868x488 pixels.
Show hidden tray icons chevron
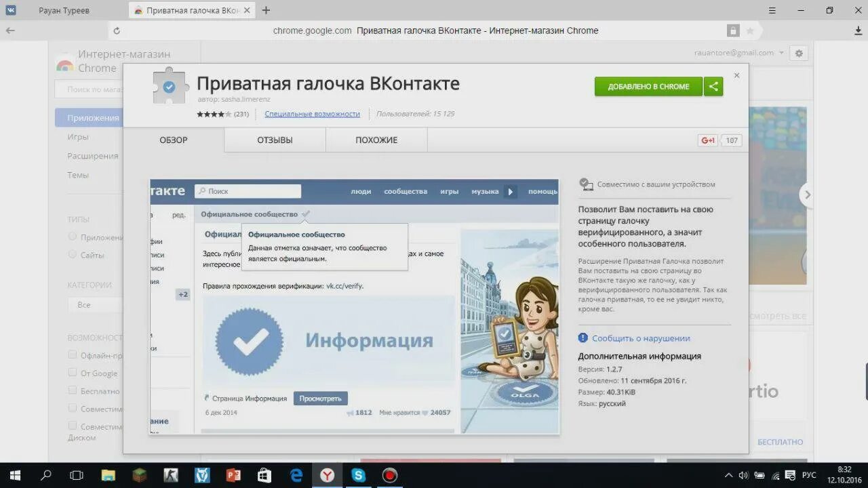click(728, 475)
